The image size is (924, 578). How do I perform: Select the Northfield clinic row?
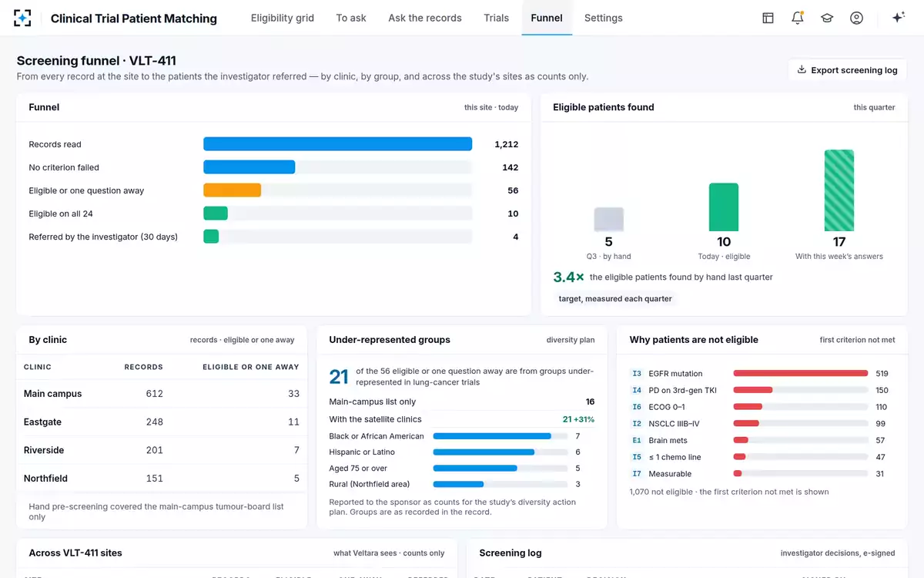coord(162,479)
